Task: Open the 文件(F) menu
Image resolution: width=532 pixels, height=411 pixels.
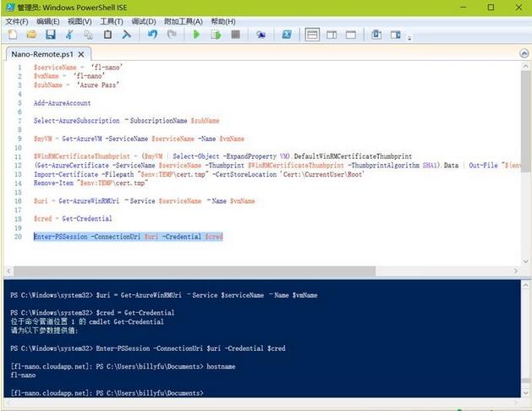Action: tap(17, 22)
